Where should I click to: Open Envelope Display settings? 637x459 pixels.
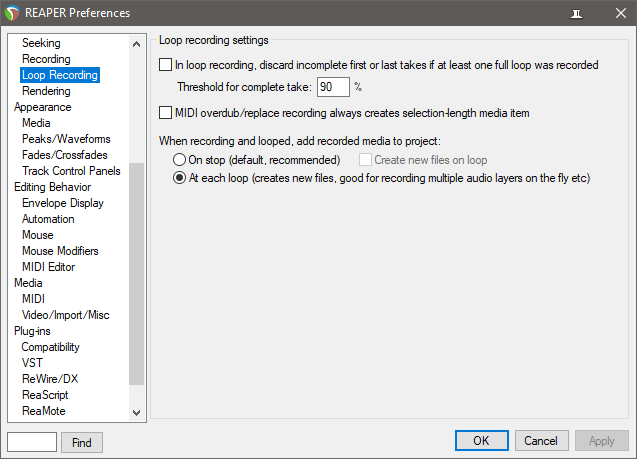pyautogui.click(x=63, y=203)
